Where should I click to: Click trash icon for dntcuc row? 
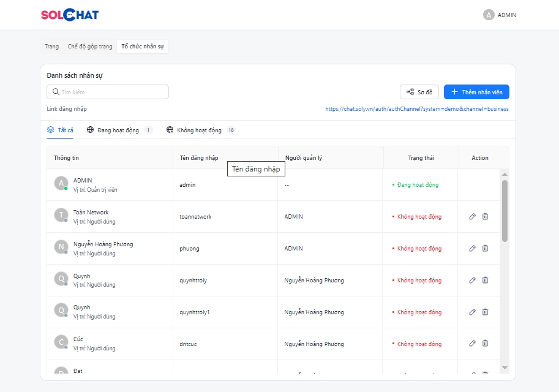coord(485,344)
